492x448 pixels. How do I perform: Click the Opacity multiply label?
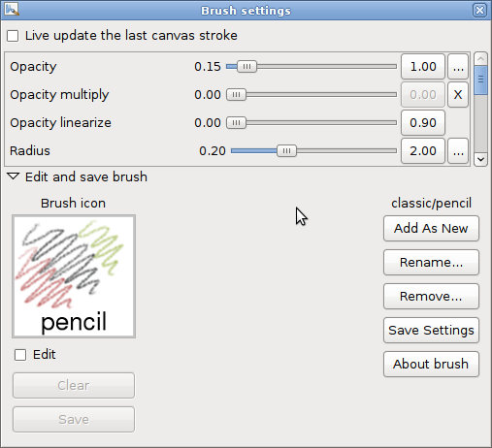(59, 95)
